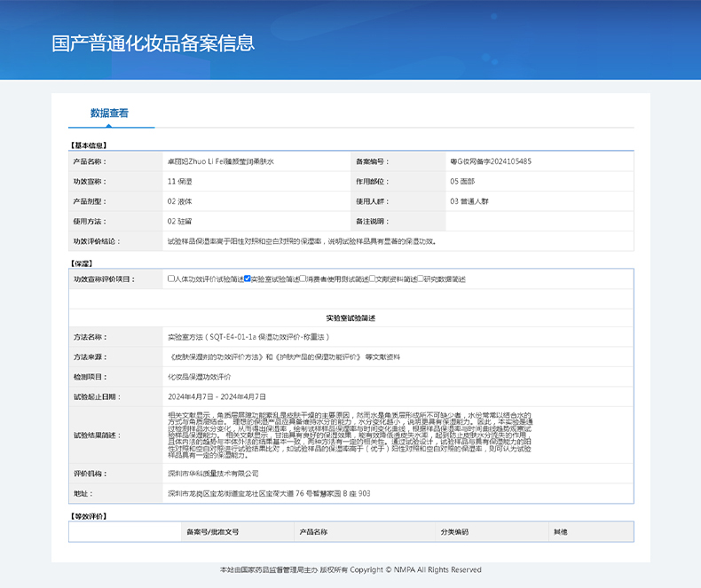Screen dimensions: 701x588
Task: Click the value 05 面部
Action: click(462, 182)
